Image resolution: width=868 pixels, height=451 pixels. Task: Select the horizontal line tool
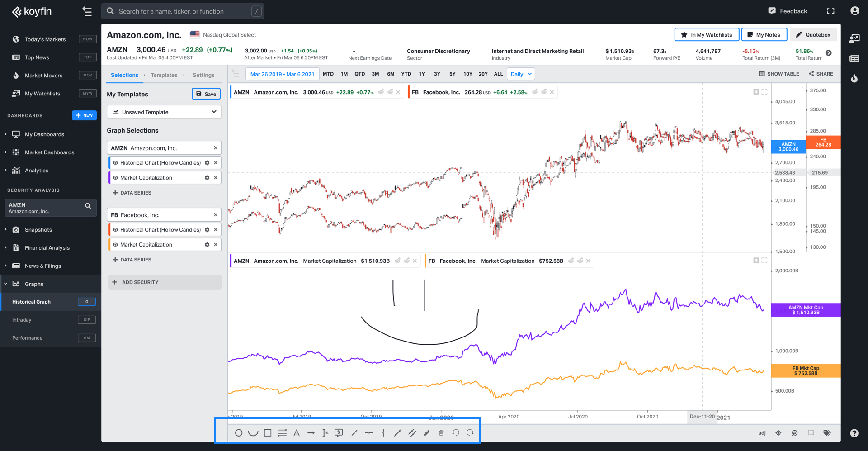click(369, 433)
